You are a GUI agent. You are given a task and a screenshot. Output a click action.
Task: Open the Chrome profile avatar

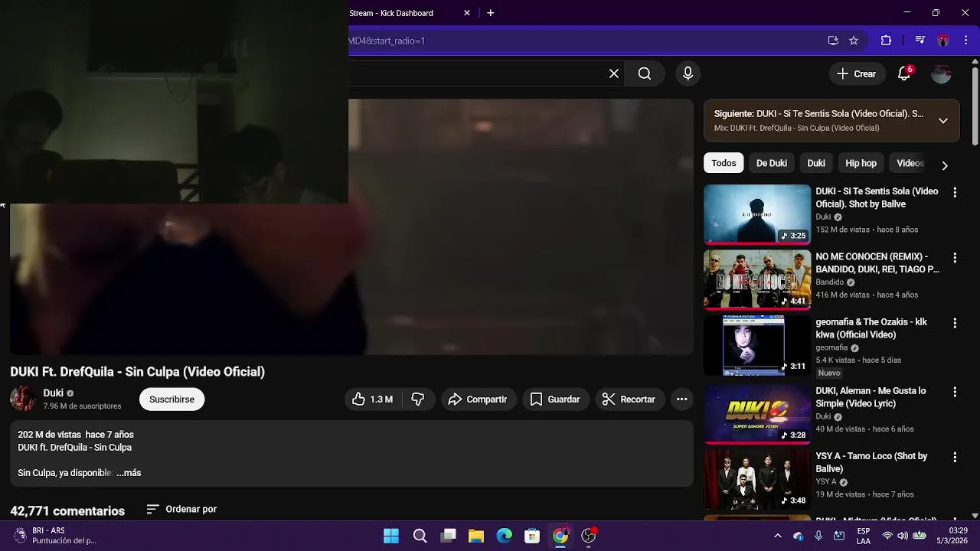click(x=943, y=41)
